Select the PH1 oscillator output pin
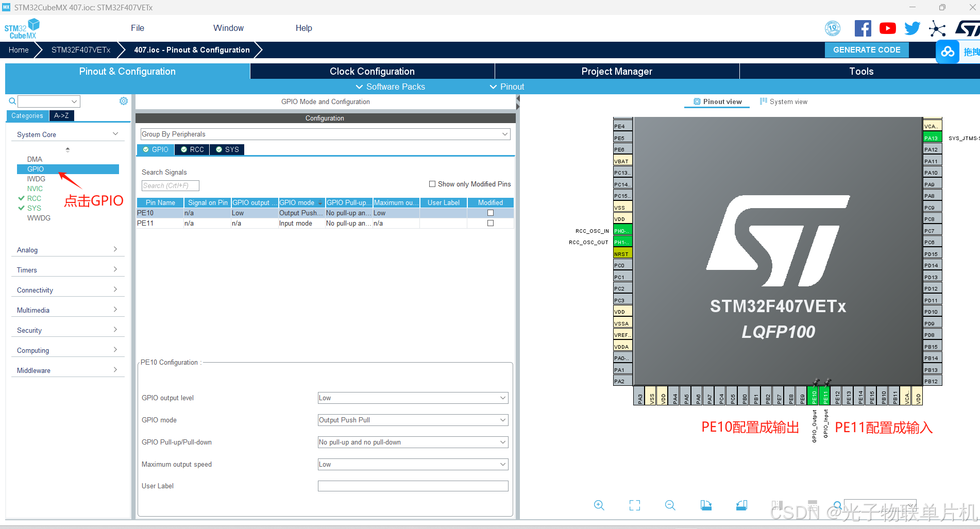This screenshot has width=980, height=529. (622, 242)
